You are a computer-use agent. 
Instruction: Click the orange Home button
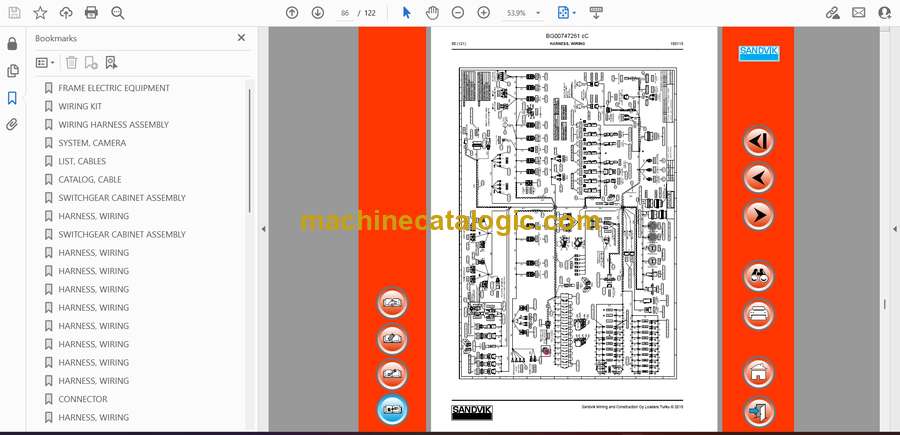[758, 372]
